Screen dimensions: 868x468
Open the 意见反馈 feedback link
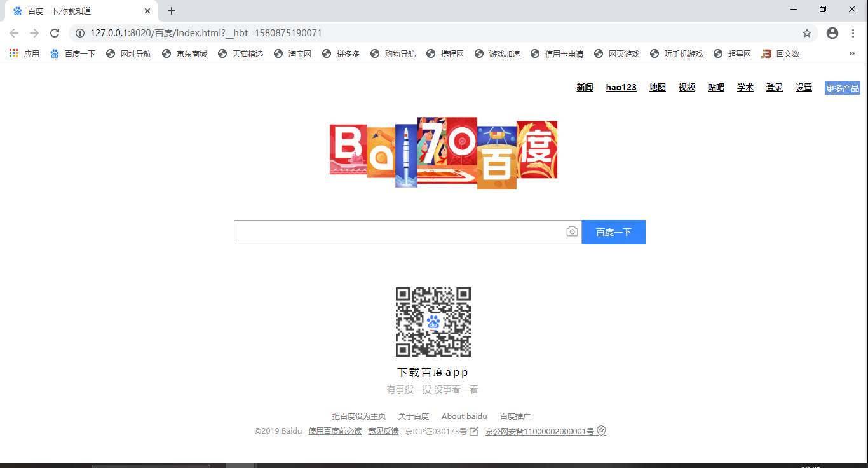click(383, 431)
